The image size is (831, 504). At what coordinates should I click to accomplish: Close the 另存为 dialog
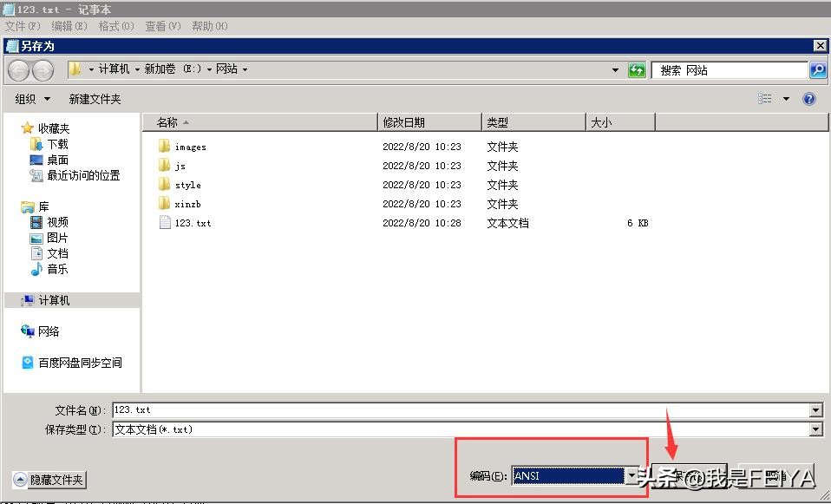pos(820,46)
